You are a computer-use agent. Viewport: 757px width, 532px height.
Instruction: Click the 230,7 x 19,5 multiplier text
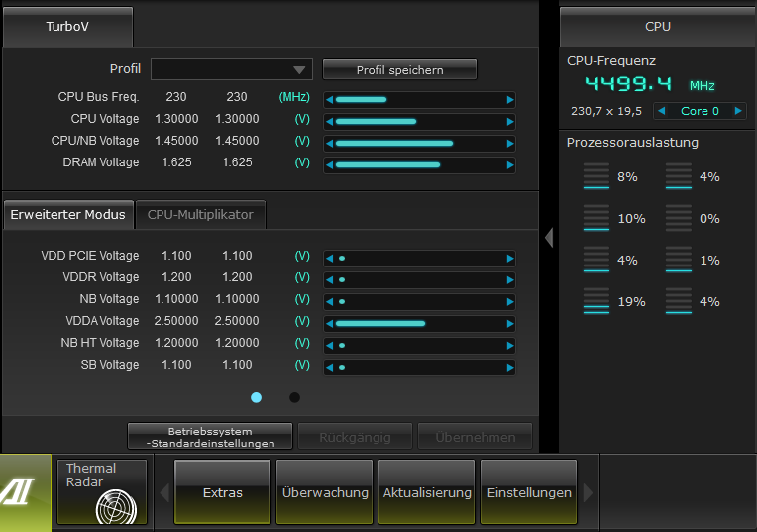[x=606, y=111]
